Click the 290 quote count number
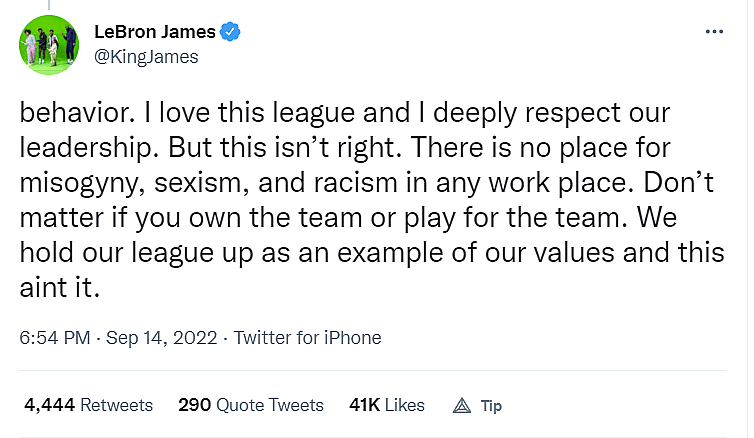 [194, 405]
